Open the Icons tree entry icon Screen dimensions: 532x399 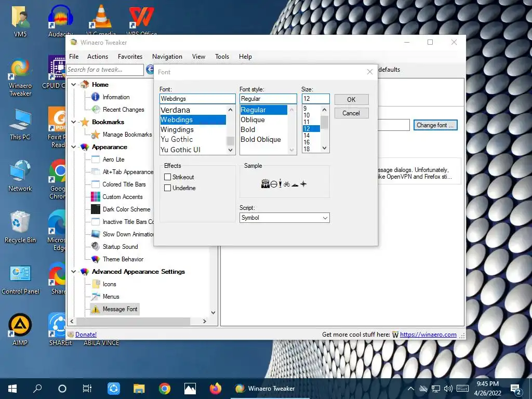click(x=96, y=284)
